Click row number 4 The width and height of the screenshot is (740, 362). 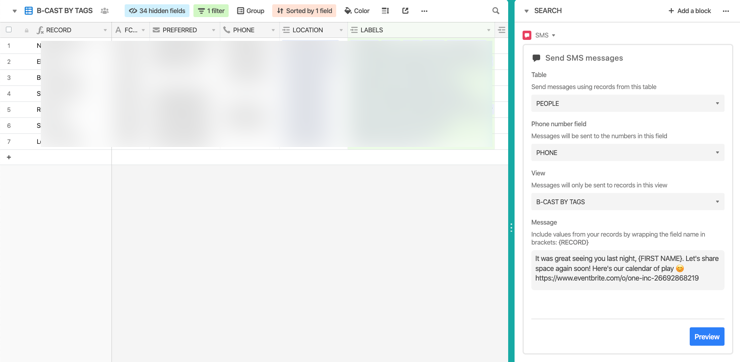pyautogui.click(x=8, y=93)
